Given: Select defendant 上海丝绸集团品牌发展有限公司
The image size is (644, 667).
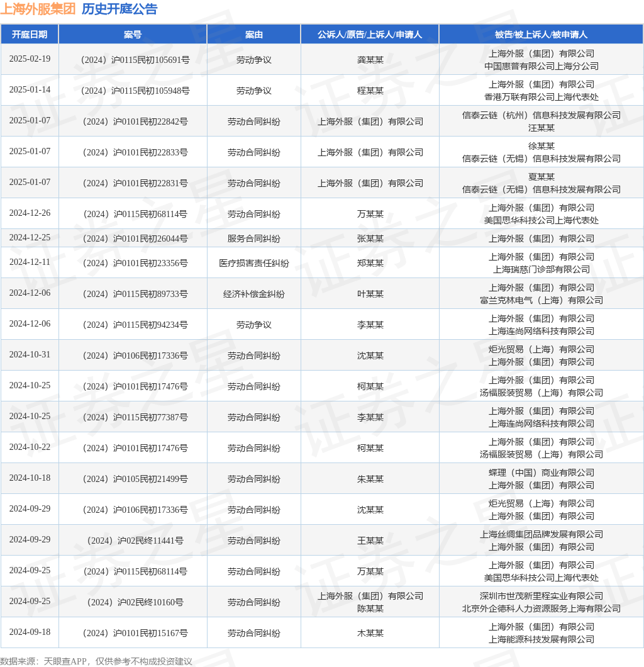Looking at the screenshot, I should pos(541,534).
